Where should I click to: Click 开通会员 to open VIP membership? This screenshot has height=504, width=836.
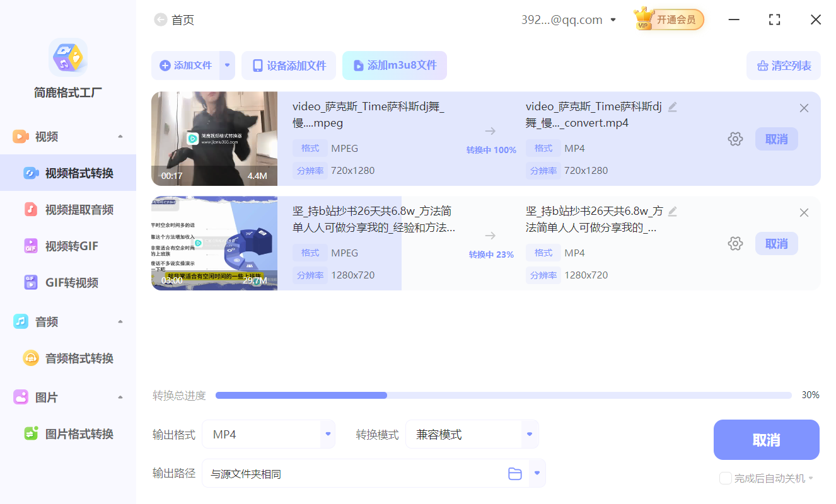coord(676,20)
